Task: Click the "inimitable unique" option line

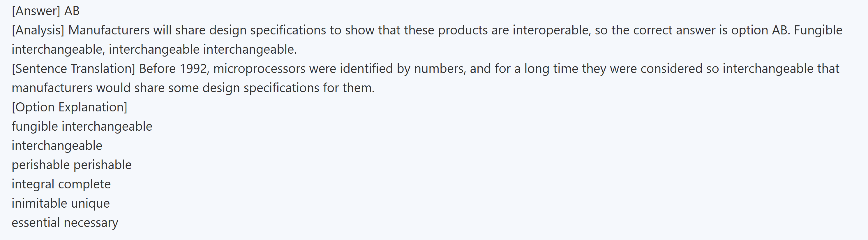Action: click(61, 204)
